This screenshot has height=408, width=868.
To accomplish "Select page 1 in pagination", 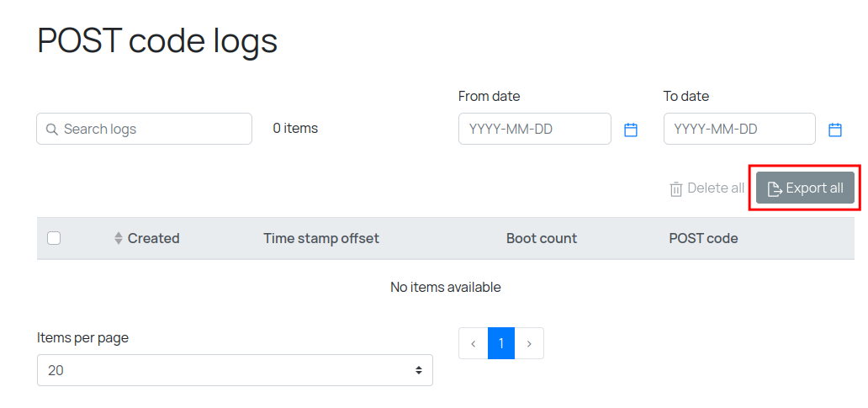I will coord(501,343).
